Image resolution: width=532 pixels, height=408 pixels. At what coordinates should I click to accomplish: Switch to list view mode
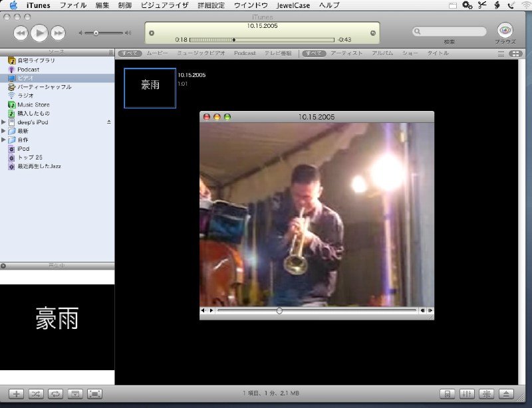(501, 53)
